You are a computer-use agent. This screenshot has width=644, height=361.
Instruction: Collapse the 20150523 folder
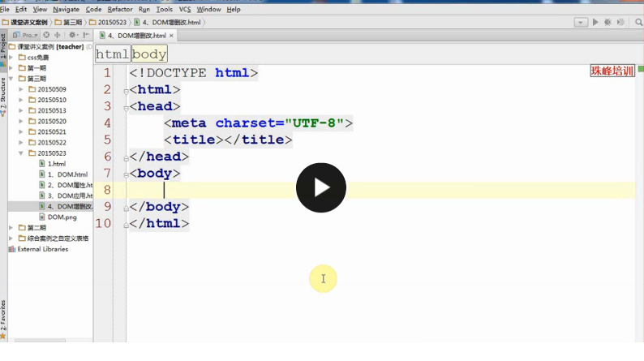(x=21, y=153)
